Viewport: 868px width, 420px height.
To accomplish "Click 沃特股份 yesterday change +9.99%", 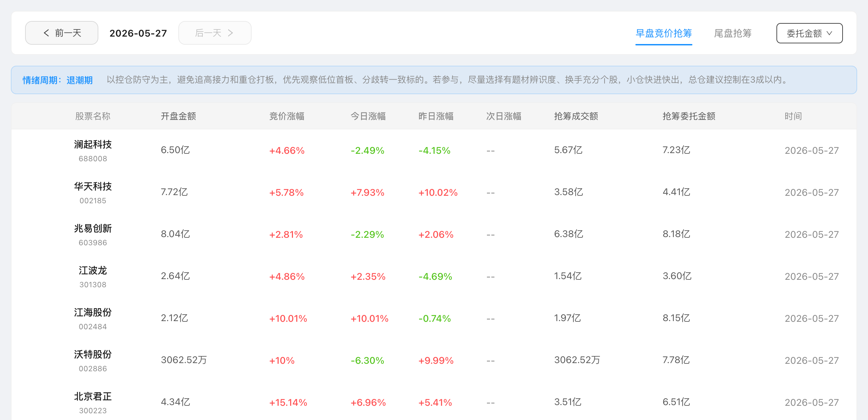I will coord(436,360).
